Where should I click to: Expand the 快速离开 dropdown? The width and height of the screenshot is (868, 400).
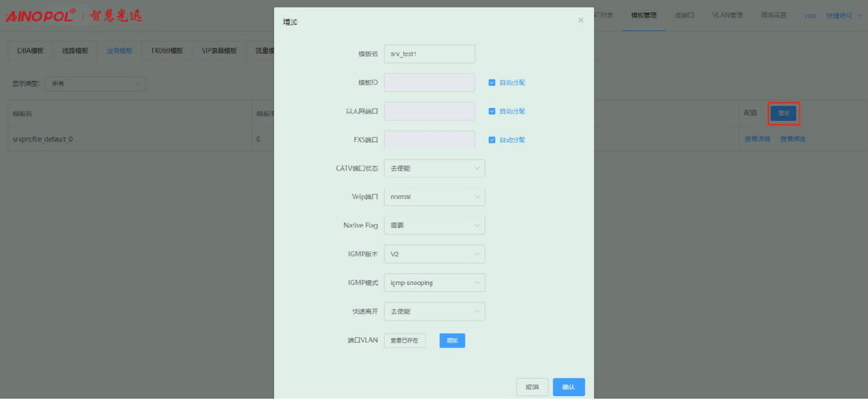coord(434,311)
